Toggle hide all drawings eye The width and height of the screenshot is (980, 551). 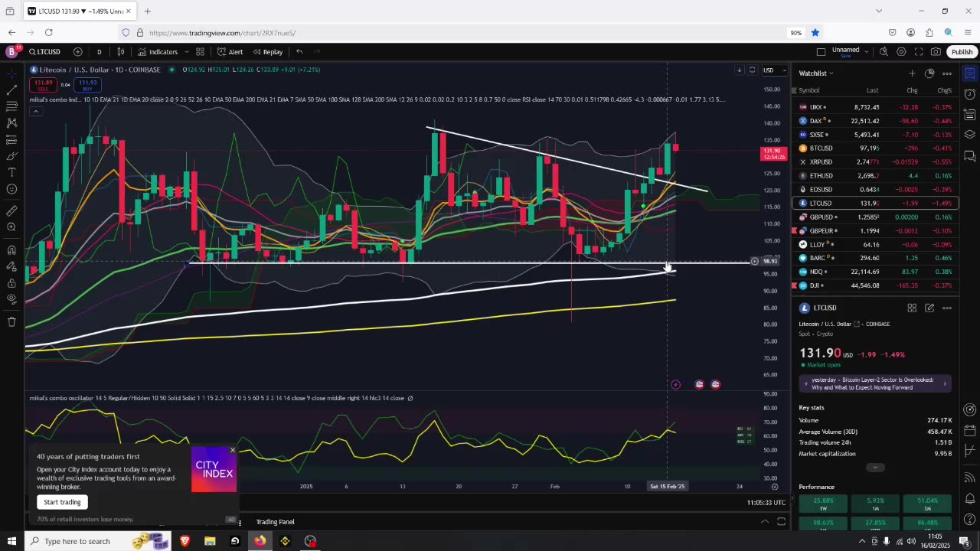click(x=11, y=299)
